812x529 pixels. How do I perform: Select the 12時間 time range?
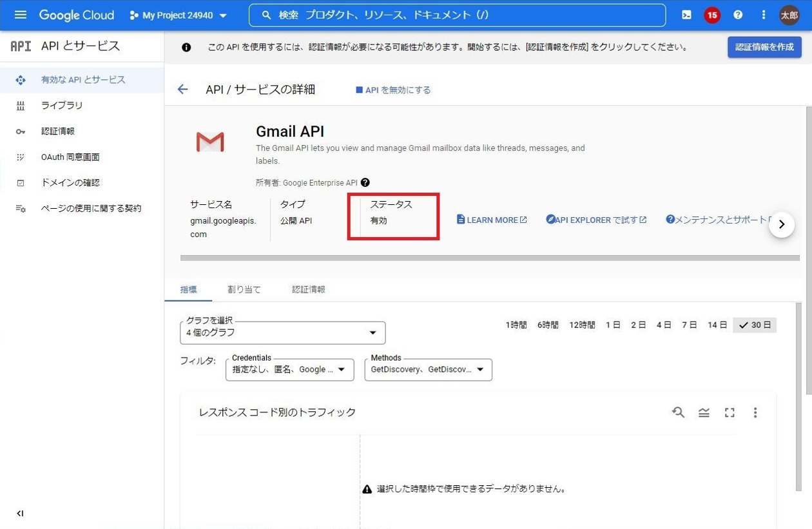tap(582, 325)
